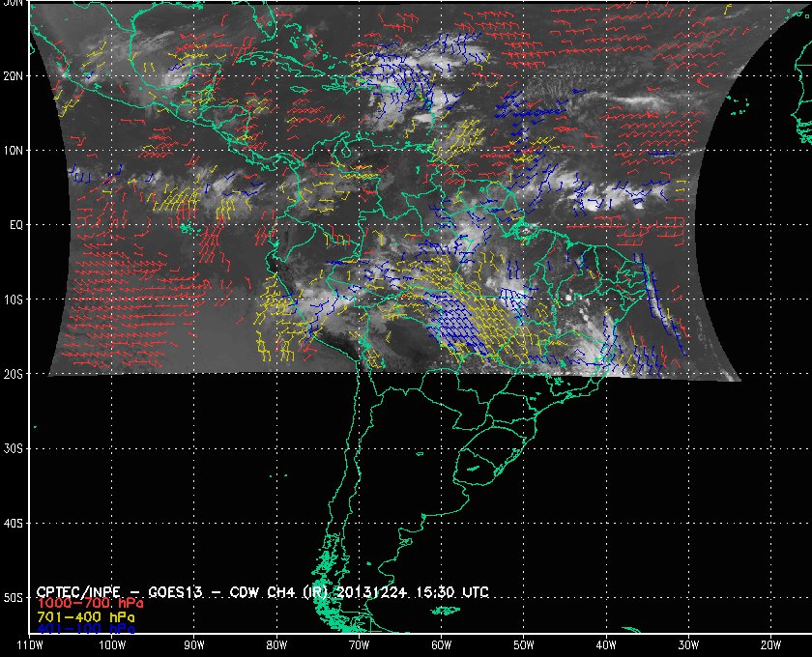Click the 10S latitude axis label
The image size is (812, 657).
[13, 300]
